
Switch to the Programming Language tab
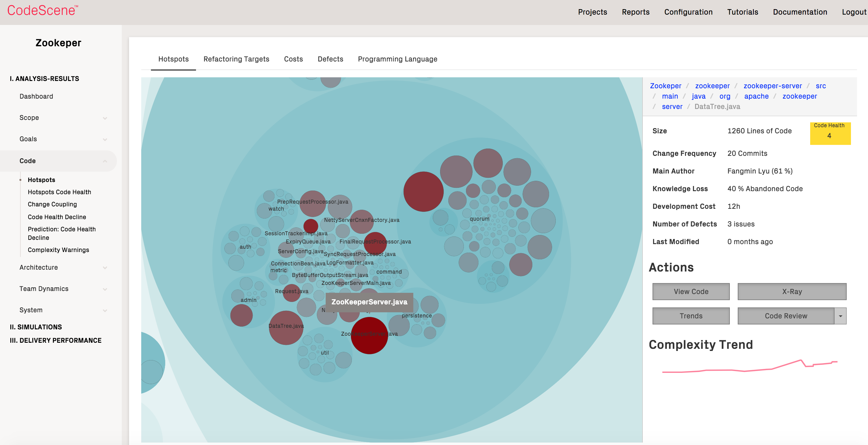click(397, 59)
